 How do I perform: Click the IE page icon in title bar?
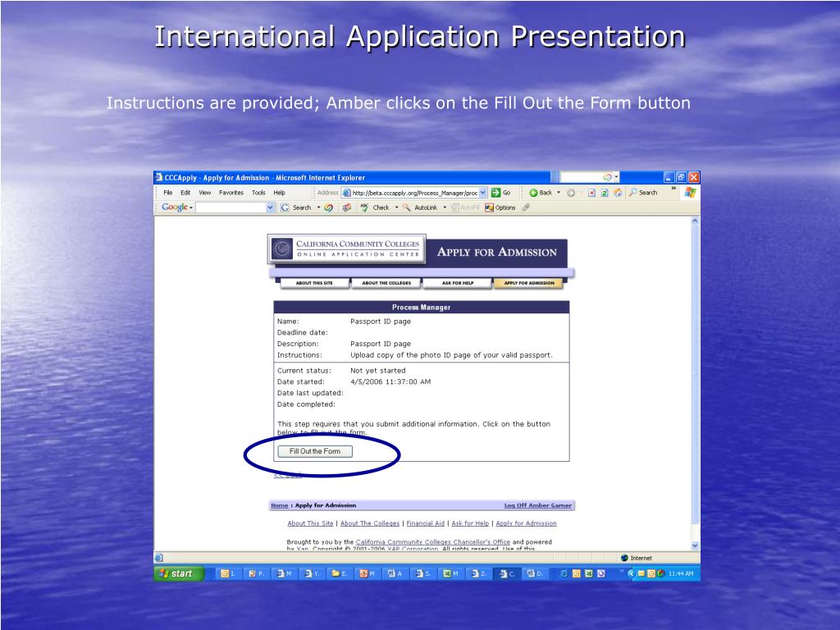coord(158,177)
